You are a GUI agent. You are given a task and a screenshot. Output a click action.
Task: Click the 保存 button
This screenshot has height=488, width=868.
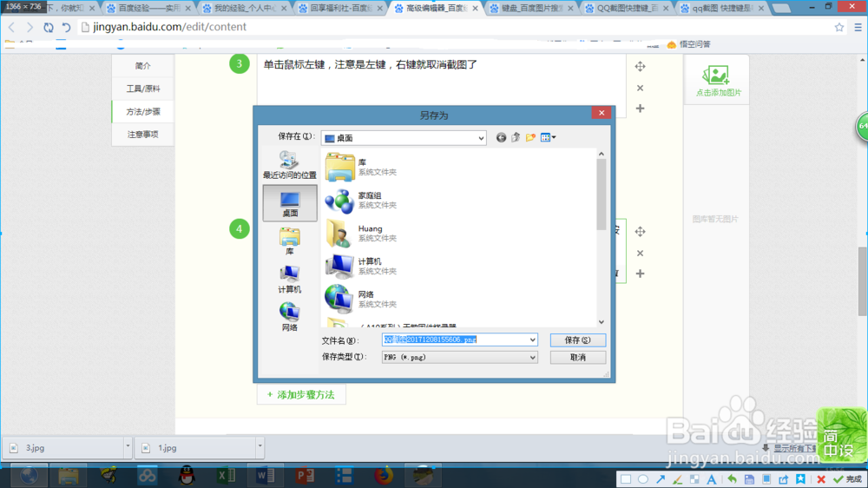578,340
